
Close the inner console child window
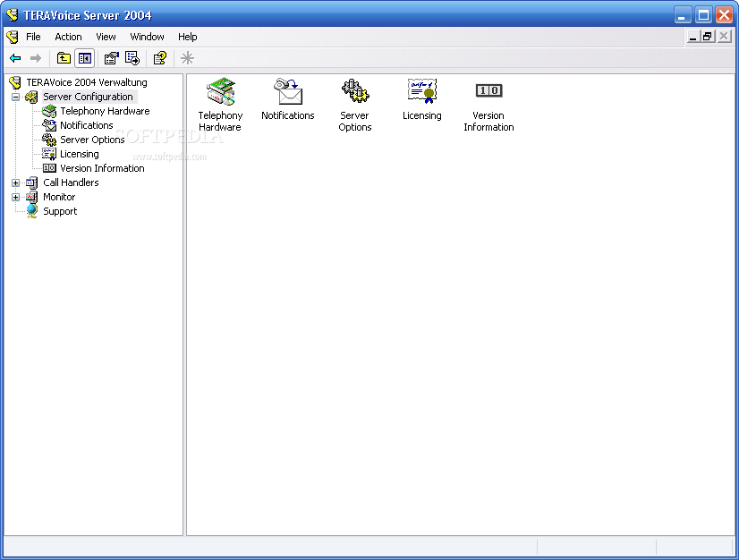[724, 37]
